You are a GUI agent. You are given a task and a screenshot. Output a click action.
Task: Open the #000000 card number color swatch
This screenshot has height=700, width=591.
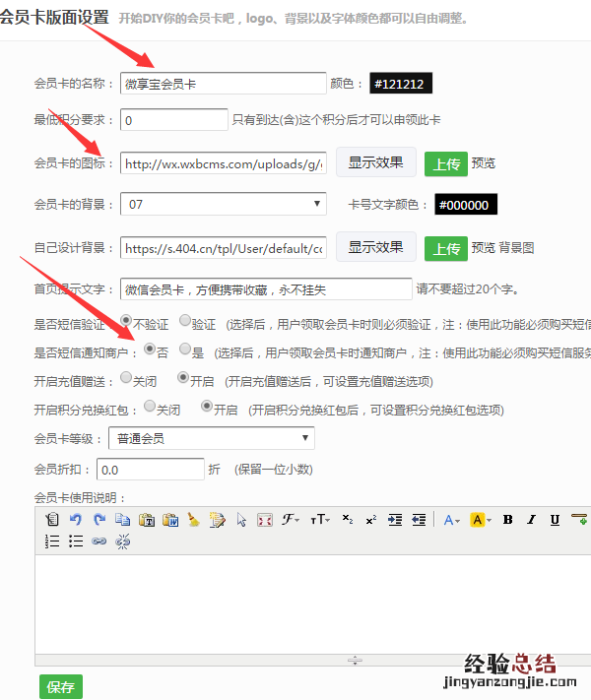pyautogui.click(x=466, y=205)
